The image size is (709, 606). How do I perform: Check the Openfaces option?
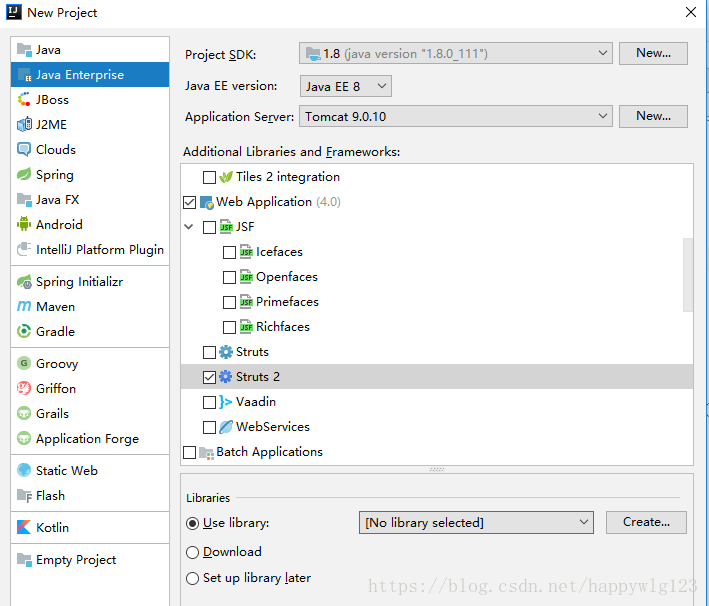pyautogui.click(x=229, y=277)
